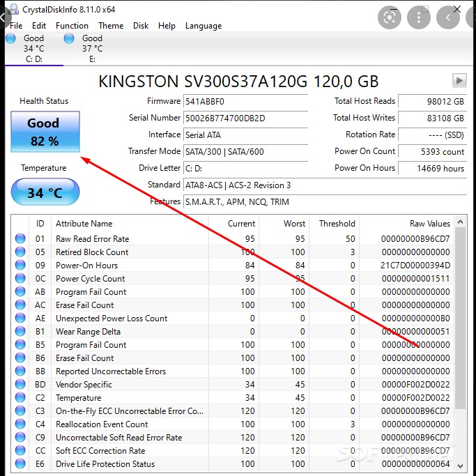Open the Language menu
The image size is (476, 476).
tap(204, 26)
